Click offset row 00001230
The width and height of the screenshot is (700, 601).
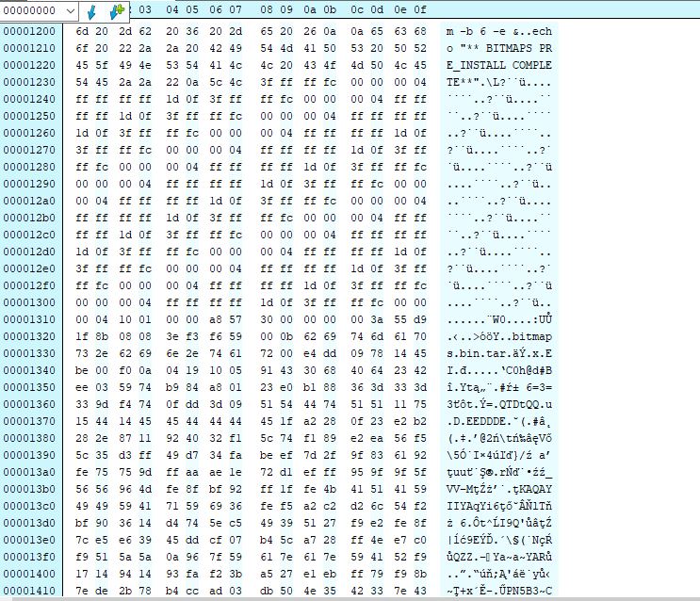29,82
